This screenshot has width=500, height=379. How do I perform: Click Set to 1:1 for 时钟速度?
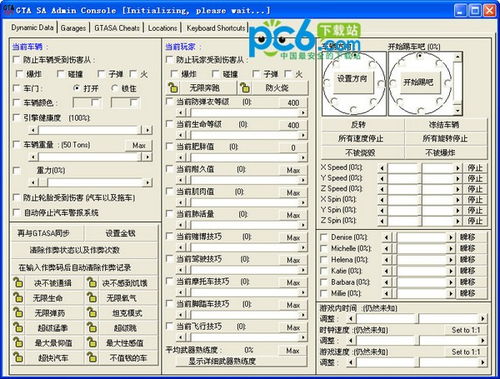[466, 330]
